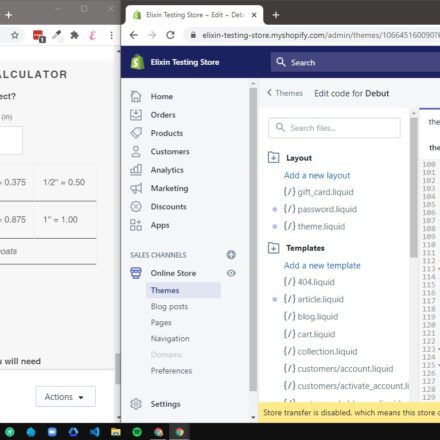Open the Themes menu item under Online Store
The height and width of the screenshot is (440, 440).
183,290
